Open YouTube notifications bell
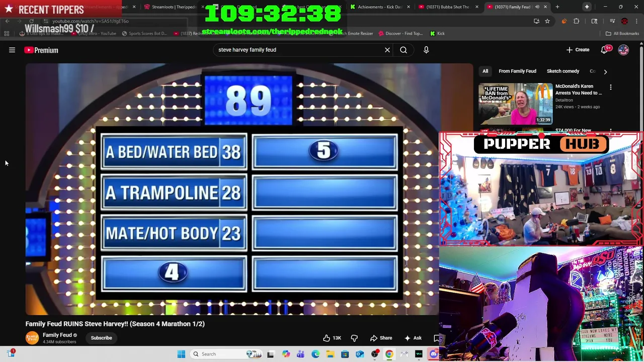 click(605, 50)
